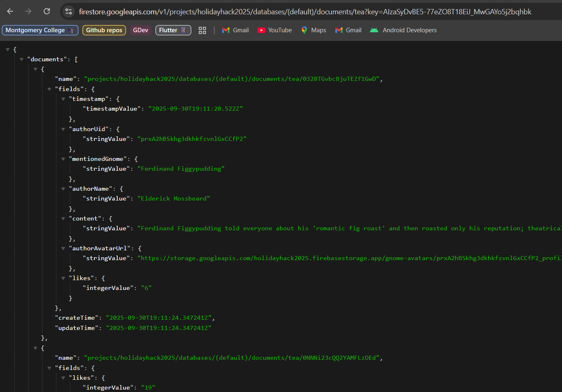562x392 pixels.
Task: Select the name path ending 0328TGvbc8juTEZf1GwD
Action: pyautogui.click(x=232, y=79)
